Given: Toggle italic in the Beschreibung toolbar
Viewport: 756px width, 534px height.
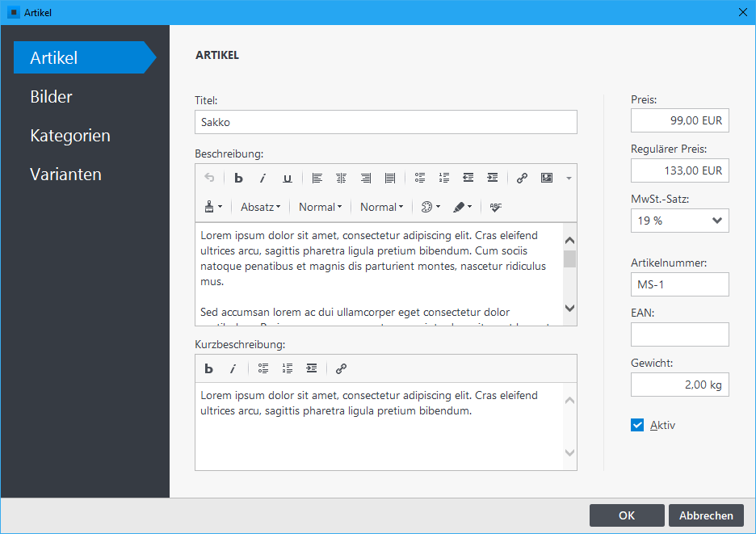Looking at the screenshot, I should 262,178.
